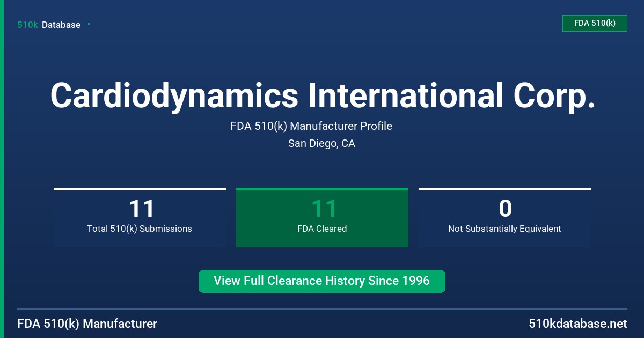Image resolution: width=644 pixels, height=338 pixels.
Task: Click the FDA 510(k) badge
Action: (595, 23)
